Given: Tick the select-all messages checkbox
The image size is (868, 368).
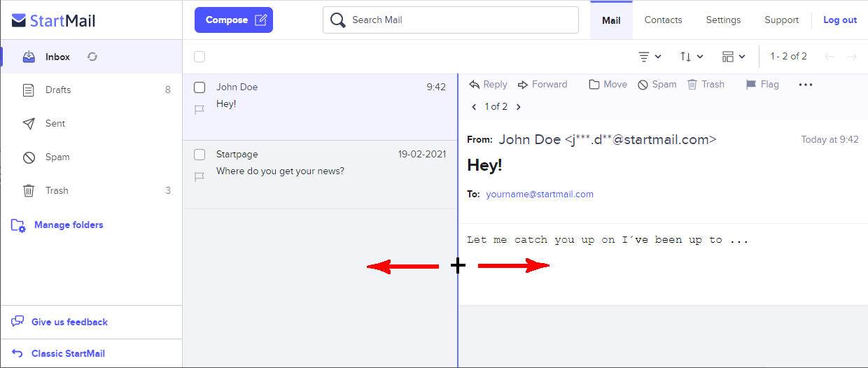Looking at the screenshot, I should point(199,57).
